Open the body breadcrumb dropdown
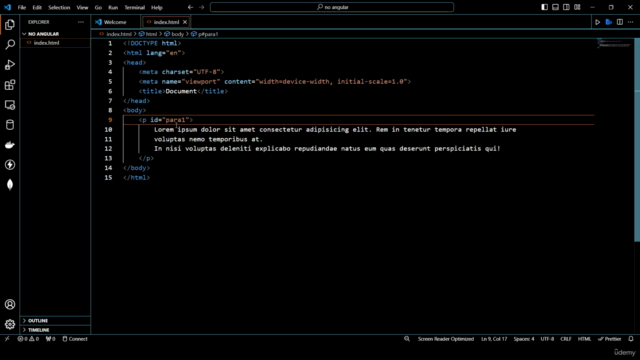 click(x=174, y=34)
